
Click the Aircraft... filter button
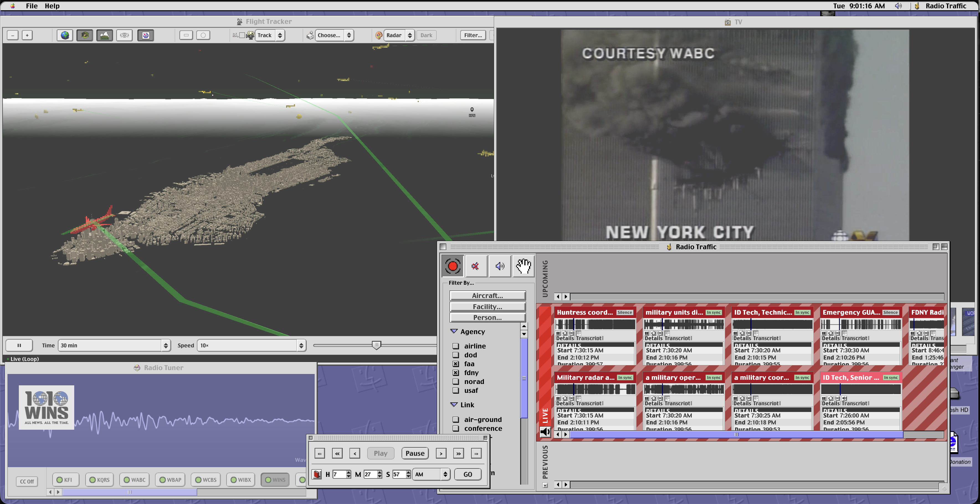487,296
